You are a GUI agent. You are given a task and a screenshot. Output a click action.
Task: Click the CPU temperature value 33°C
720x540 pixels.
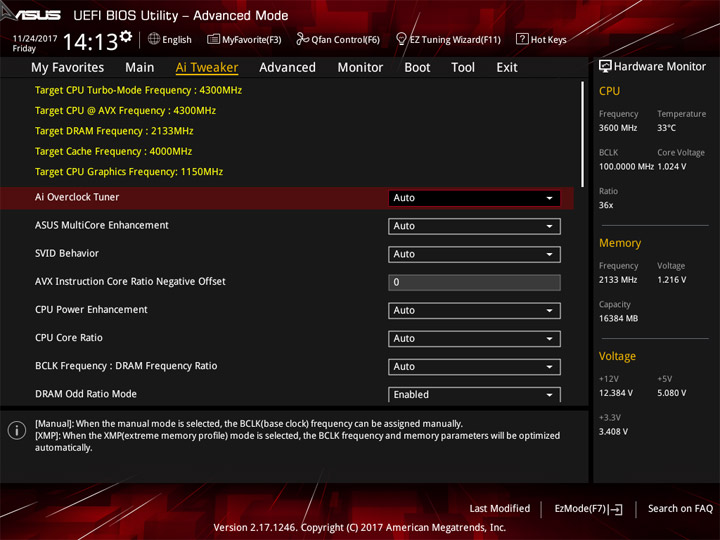point(666,128)
